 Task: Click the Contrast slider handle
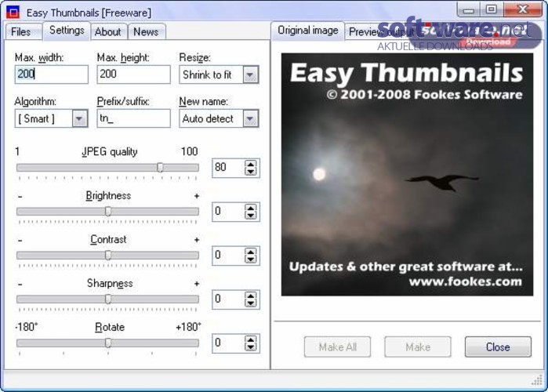[x=108, y=256]
